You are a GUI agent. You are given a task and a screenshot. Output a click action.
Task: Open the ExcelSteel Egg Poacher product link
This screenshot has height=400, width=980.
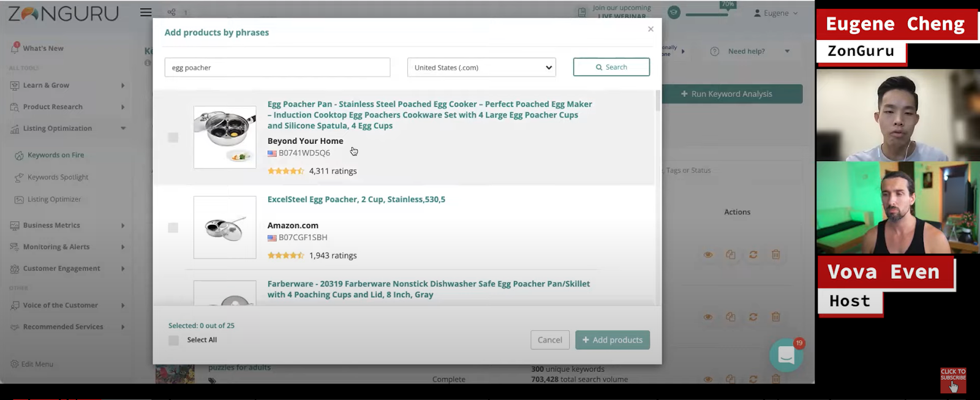356,200
